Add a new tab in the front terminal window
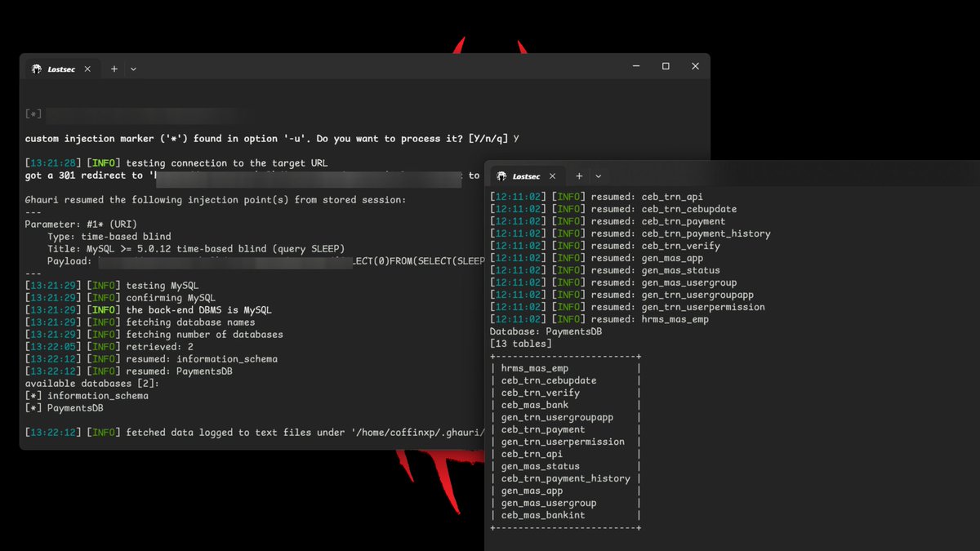This screenshot has height=551, width=980. pyautogui.click(x=579, y=176)
